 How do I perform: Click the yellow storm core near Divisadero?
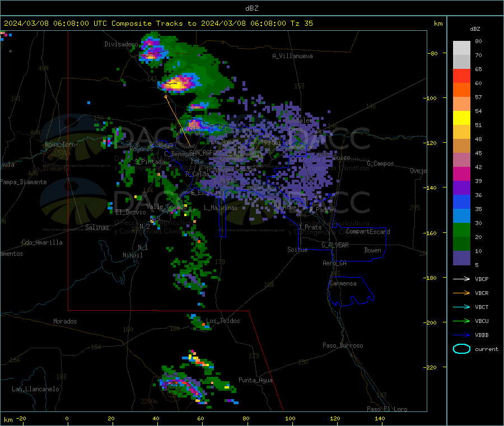point(177,84)
